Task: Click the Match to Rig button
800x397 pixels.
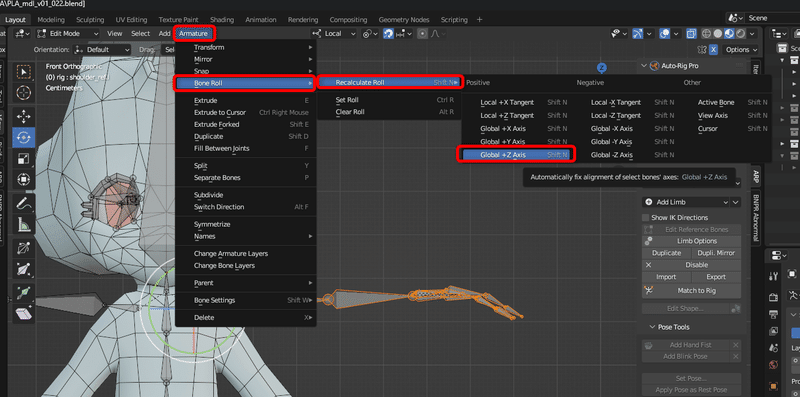Action: [x=691, y=290]
